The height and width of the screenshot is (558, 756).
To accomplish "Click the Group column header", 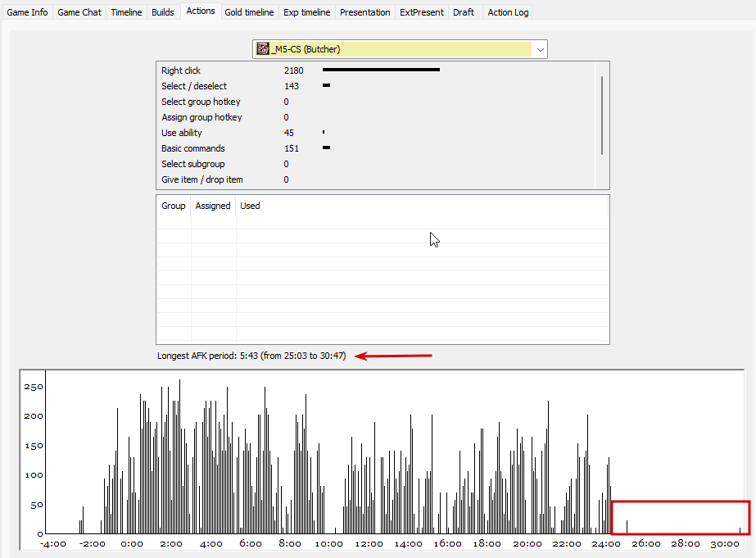I will (173, 206).
